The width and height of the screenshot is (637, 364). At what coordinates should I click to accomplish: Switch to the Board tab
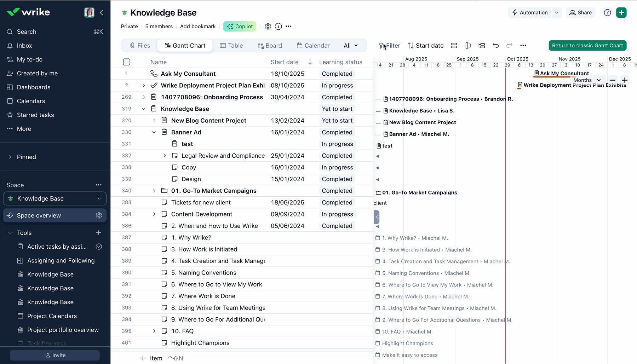click(x=270, y=45)
